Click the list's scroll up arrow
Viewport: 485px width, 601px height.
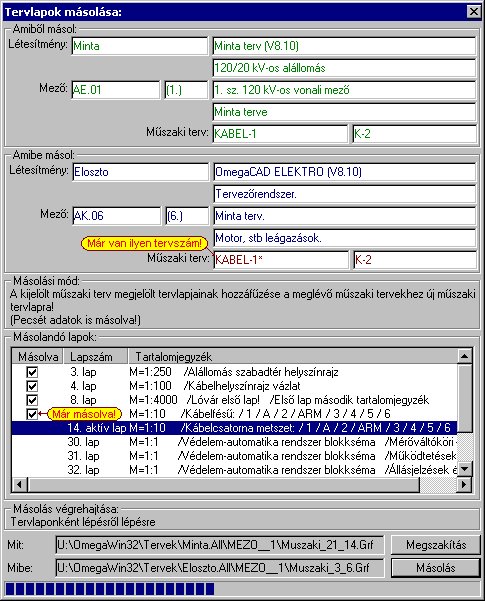[x=465, y=356]
